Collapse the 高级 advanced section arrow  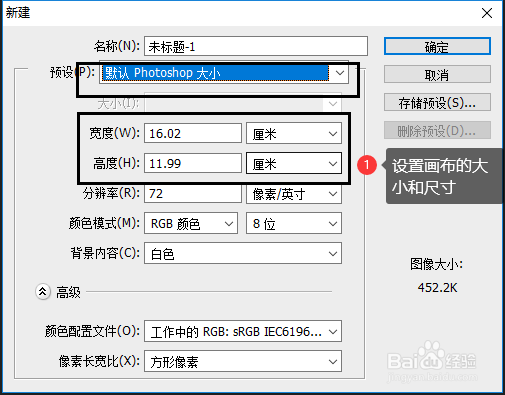pos(43,292)
